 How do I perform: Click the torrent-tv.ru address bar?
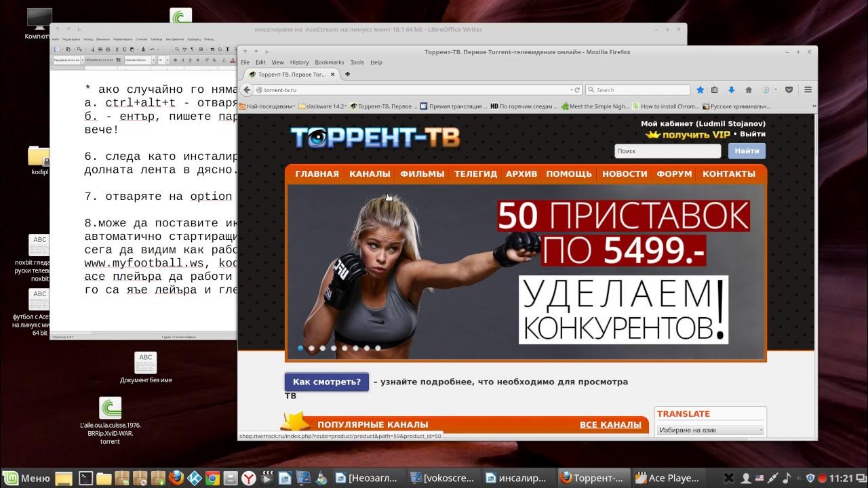414,89
